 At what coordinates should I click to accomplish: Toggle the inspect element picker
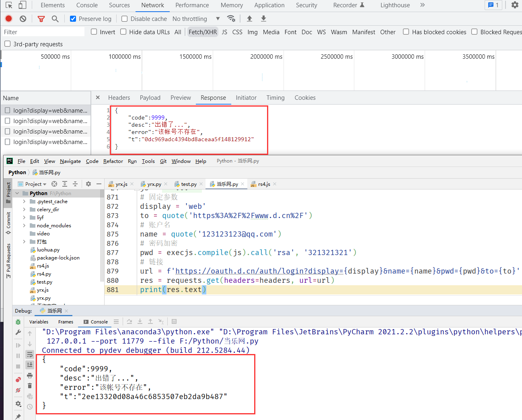tap(9, 5)
